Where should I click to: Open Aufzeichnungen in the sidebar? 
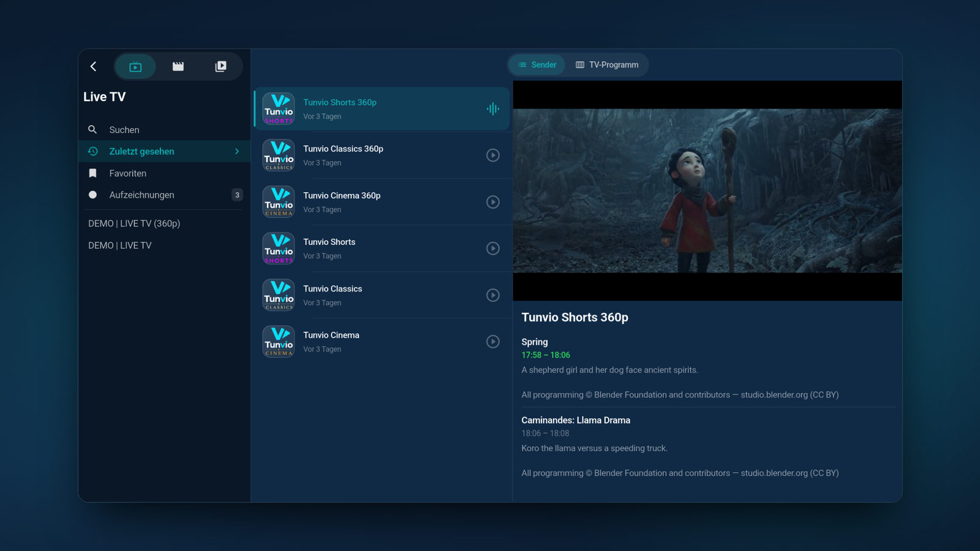[x=164, y=195]
